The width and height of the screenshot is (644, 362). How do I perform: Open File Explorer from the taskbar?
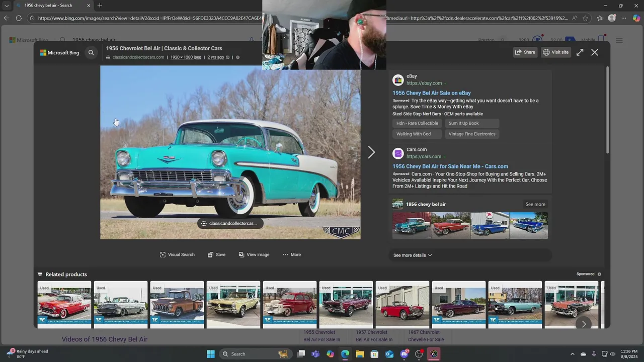pos(360,354)
